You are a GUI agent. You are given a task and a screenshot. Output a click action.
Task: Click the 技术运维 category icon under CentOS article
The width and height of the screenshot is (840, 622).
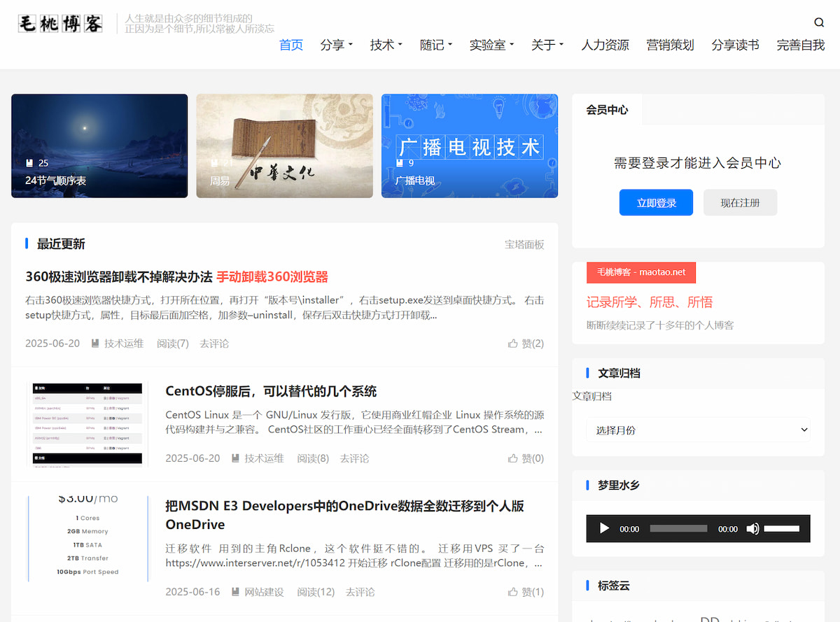click(x=235, y=458)
